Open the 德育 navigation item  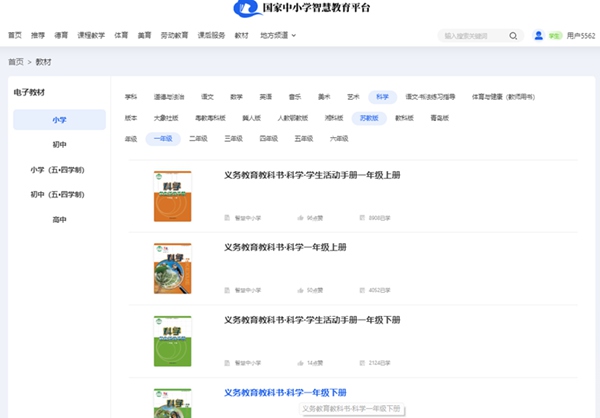tap(61, 35)
